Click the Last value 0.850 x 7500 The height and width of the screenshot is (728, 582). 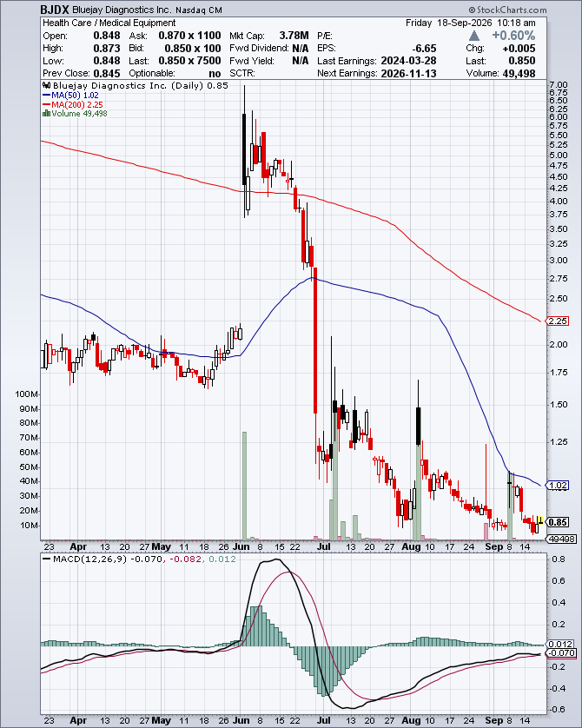click(x=190, y=61)
